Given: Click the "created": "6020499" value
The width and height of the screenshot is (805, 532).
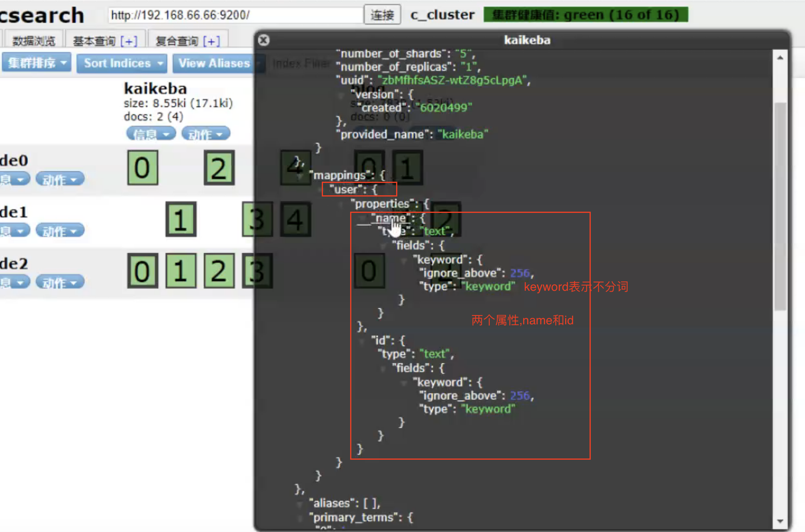Looking at the screenshot, I should coord(443,108).
